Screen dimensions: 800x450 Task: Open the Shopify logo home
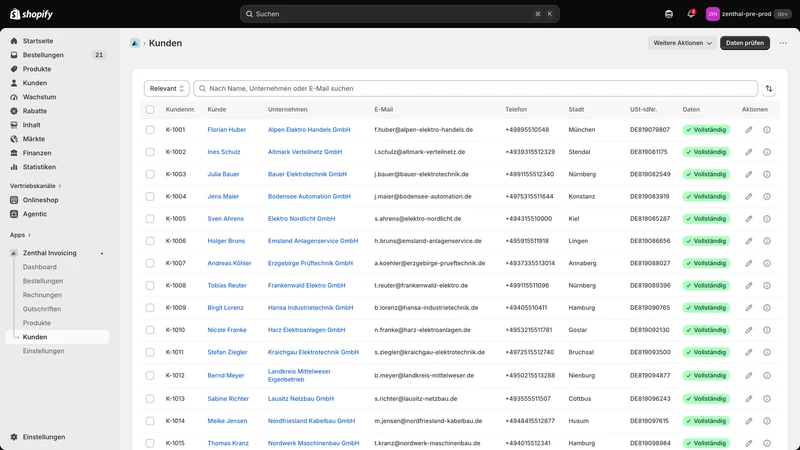point(31,14)
